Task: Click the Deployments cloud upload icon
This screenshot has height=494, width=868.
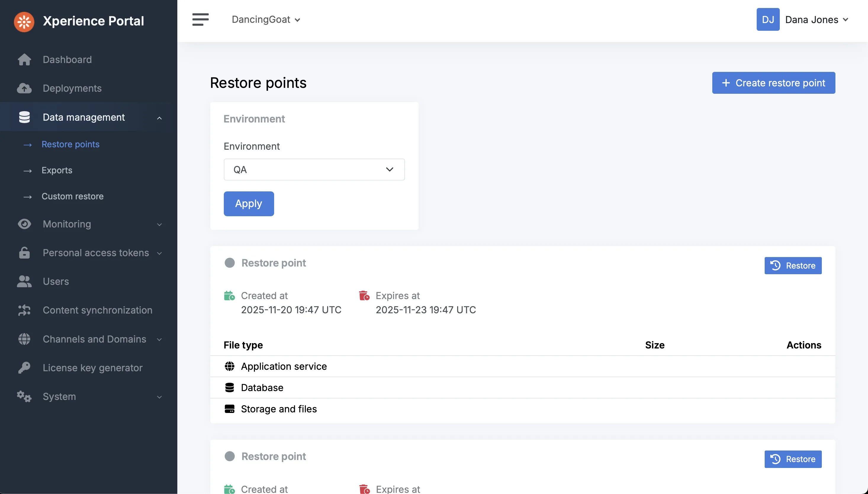Action: 24,88
